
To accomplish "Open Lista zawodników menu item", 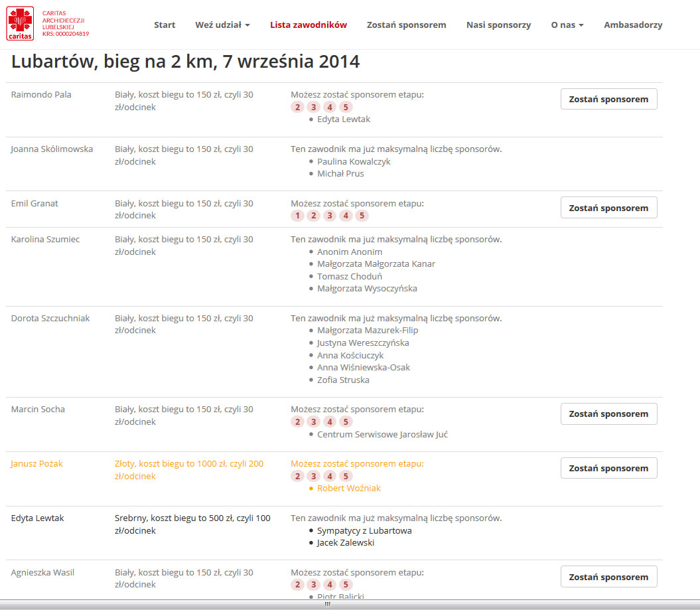I will pyautogui.click(x=309, y=25).
